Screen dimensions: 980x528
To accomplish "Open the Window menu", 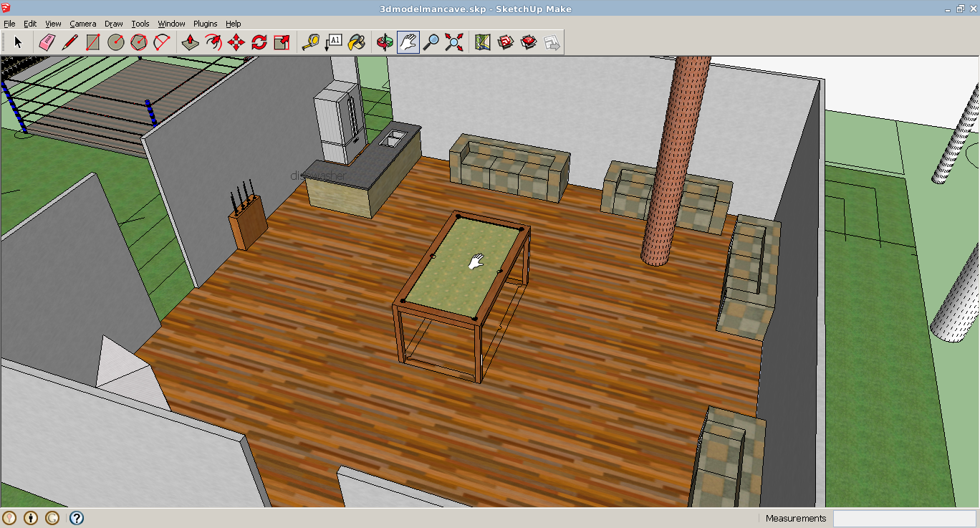I will [171, 24].
